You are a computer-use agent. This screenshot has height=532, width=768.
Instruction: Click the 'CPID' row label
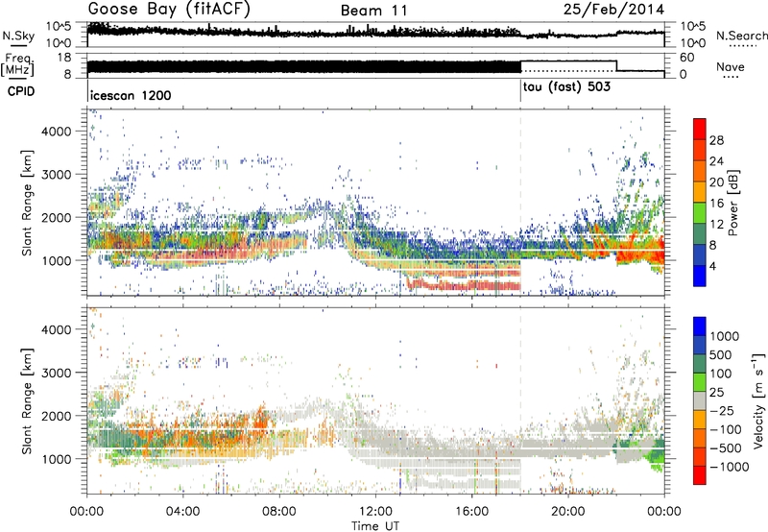tap(21, 91)
